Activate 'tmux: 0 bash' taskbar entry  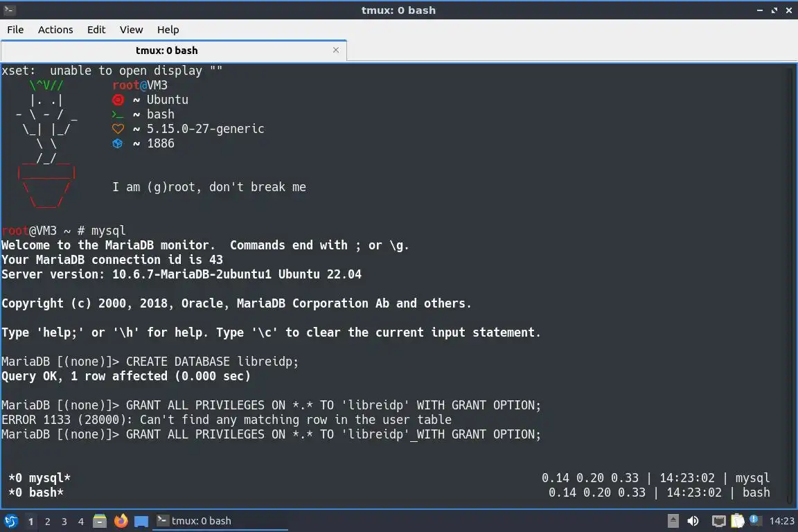(x=220, y=521)
